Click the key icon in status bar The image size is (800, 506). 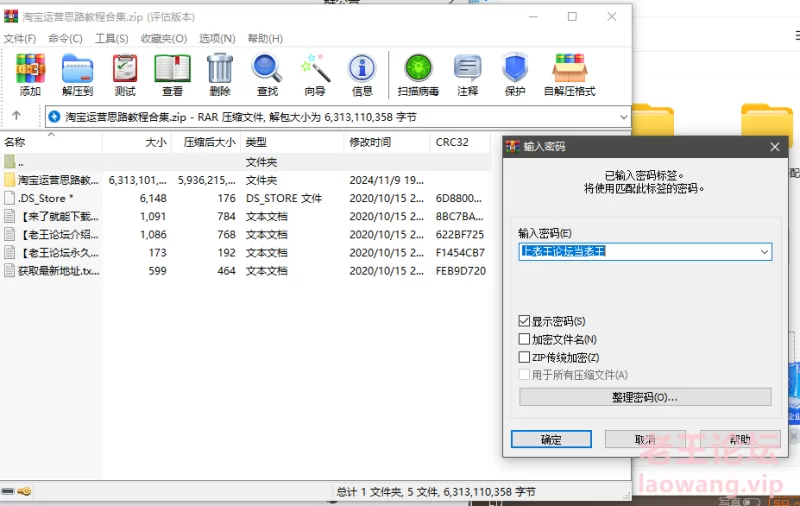click(x=24, y=492)
